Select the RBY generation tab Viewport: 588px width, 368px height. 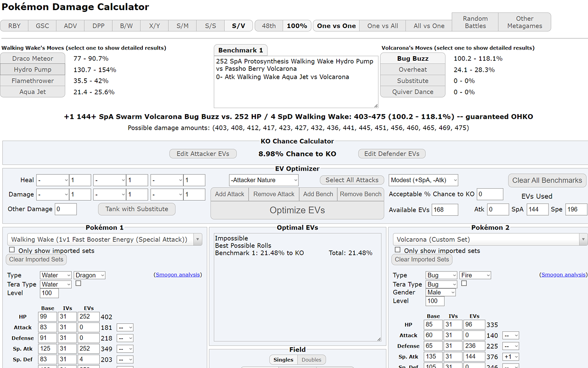(x=14, y=26)
